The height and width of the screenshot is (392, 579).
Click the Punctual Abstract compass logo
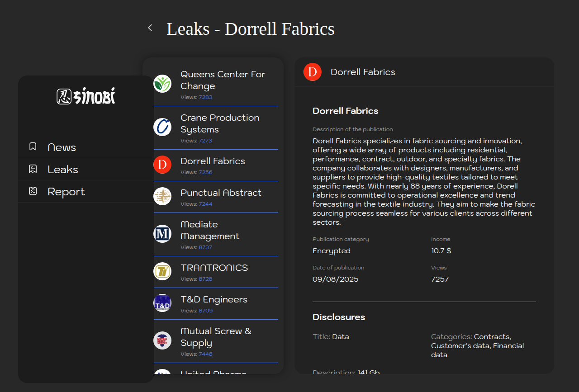[162, 196]
